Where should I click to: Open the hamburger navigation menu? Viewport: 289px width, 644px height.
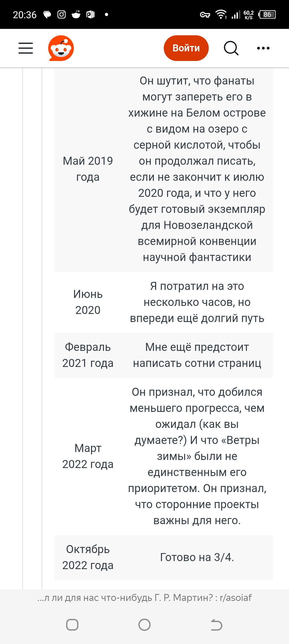coord(26,48)
